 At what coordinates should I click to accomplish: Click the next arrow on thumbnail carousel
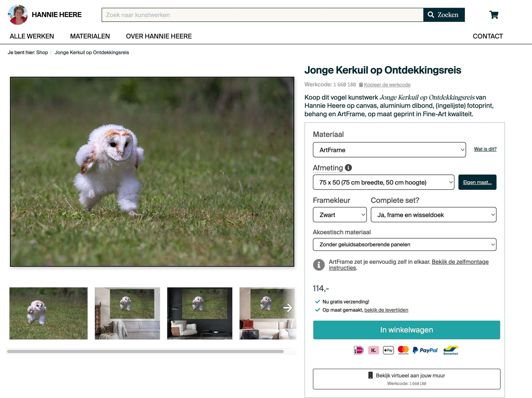(288, 308)
